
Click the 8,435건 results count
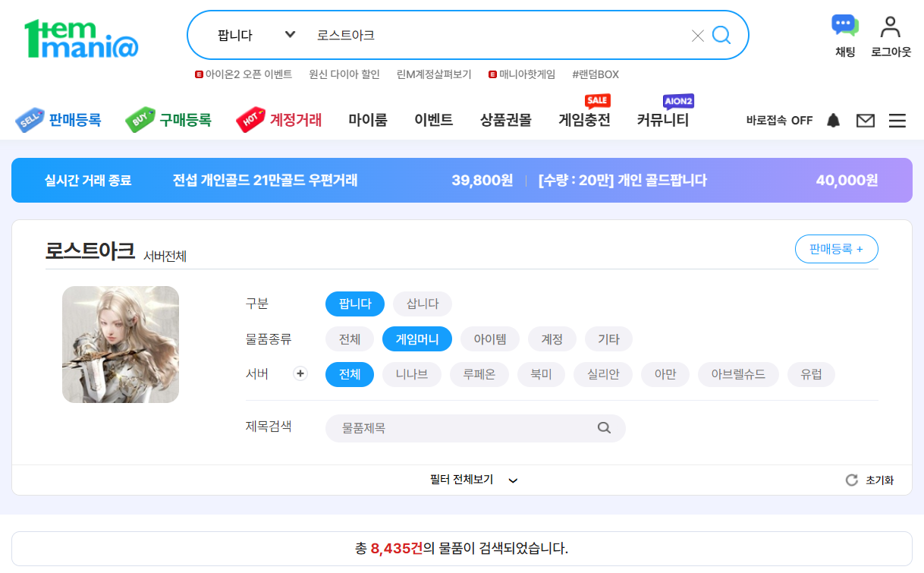click(x=397, y=548)
